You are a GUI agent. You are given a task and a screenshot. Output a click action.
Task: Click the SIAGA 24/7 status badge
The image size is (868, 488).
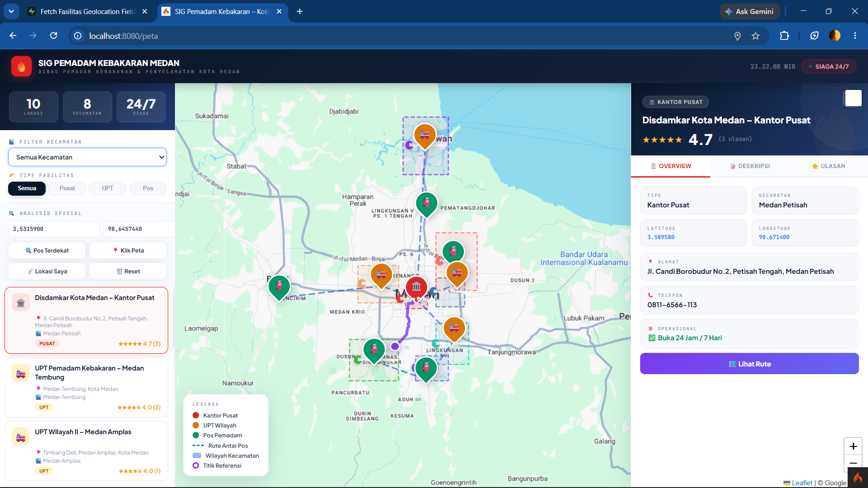829,66
